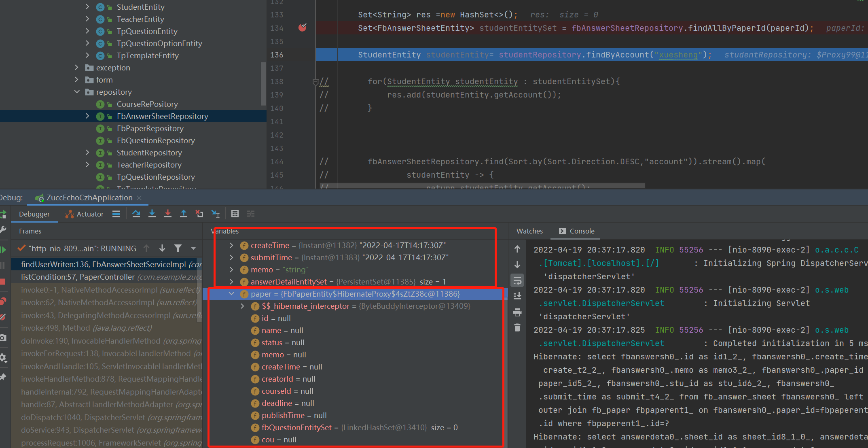868x448 pixels.
Task: Open the Evaluate Expression calculator icon
Action: 235,214
